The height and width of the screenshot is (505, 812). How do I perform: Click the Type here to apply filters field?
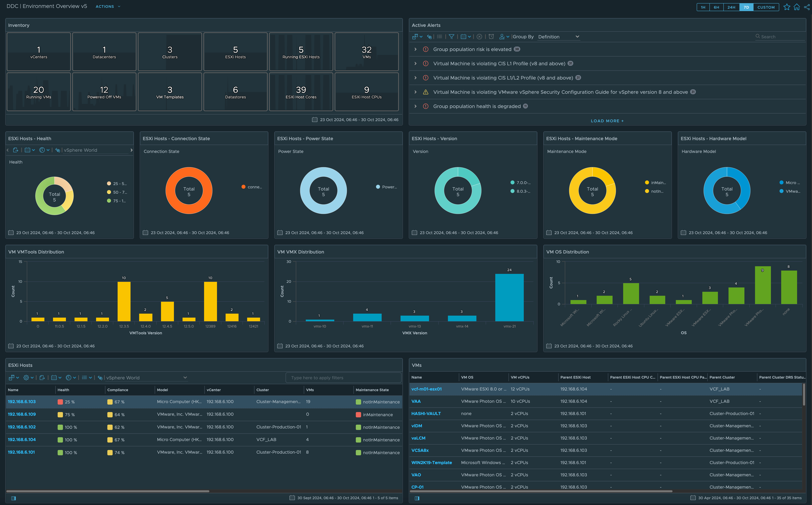343,378
